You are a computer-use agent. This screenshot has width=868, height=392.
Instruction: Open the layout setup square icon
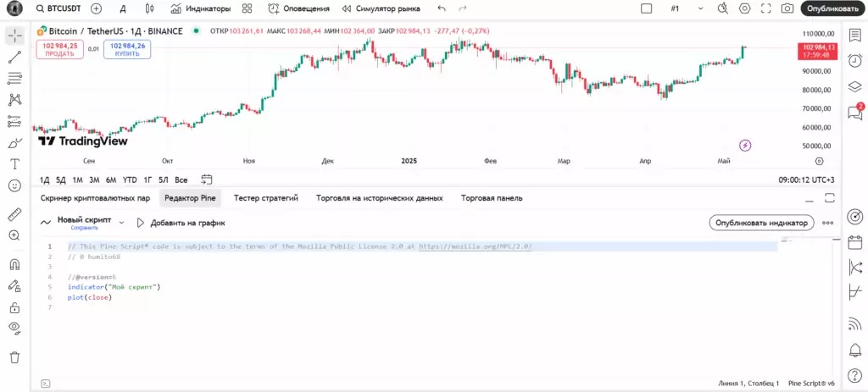click(x=647, y=8)
